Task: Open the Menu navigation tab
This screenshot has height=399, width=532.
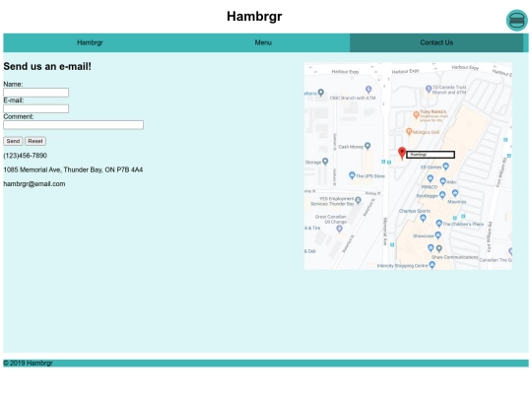Action: (x=263, y=42)
